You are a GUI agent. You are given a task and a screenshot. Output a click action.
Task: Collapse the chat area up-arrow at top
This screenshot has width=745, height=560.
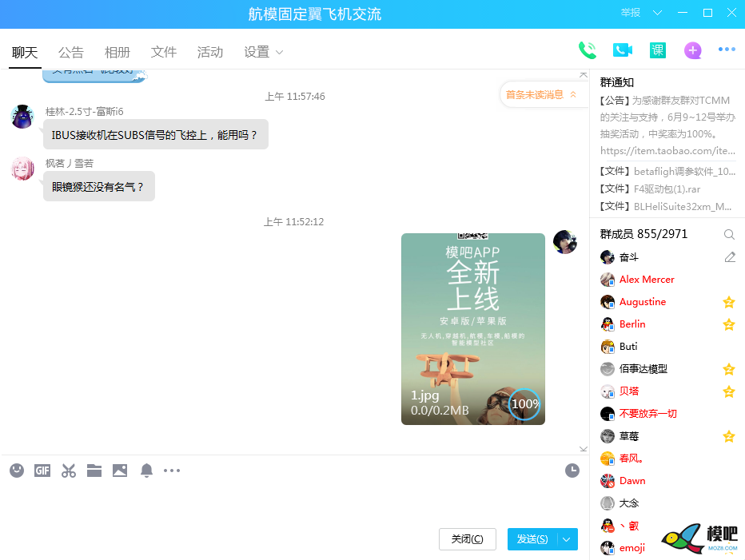(584, 74)
